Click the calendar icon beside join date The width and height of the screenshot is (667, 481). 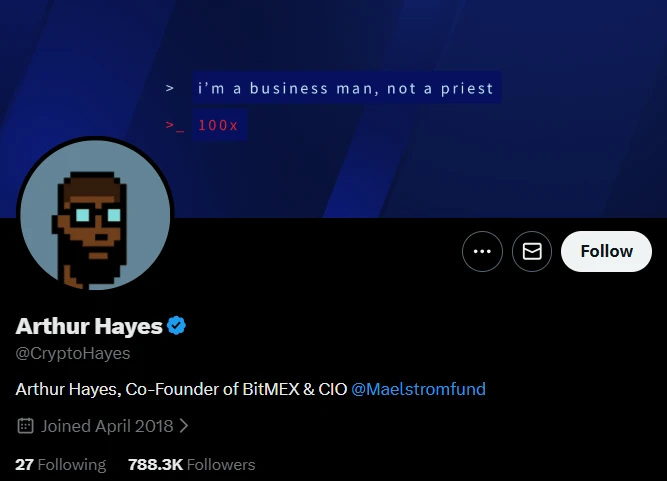pyautogui.click(x=25, y=426)
